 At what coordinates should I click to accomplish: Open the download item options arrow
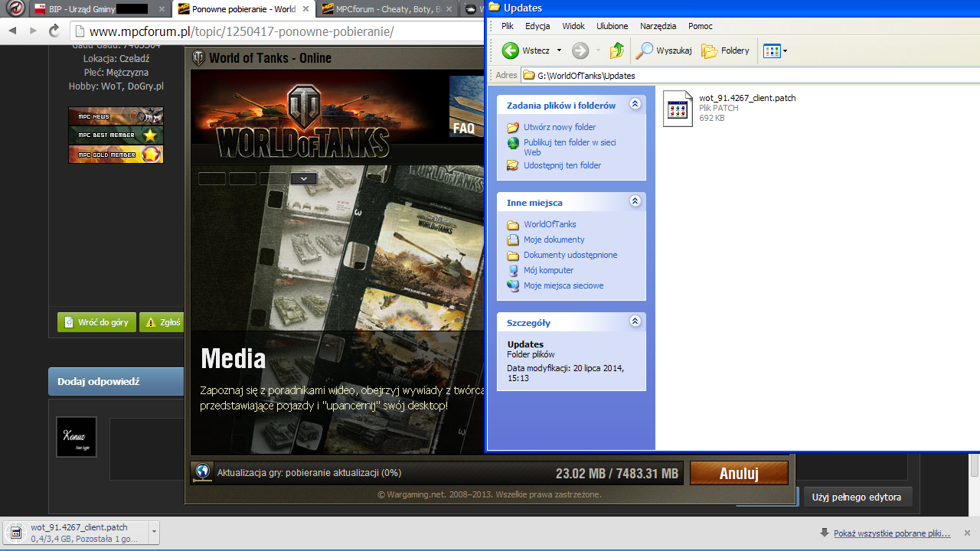tap(154, 533)
